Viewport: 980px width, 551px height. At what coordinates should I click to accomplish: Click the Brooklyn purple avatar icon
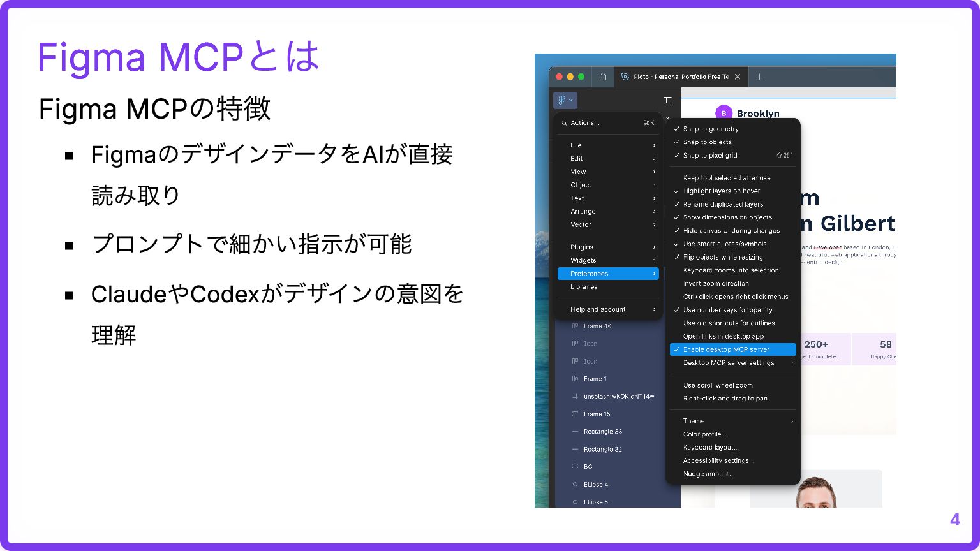pyautogui.click(x=723, y=113)
